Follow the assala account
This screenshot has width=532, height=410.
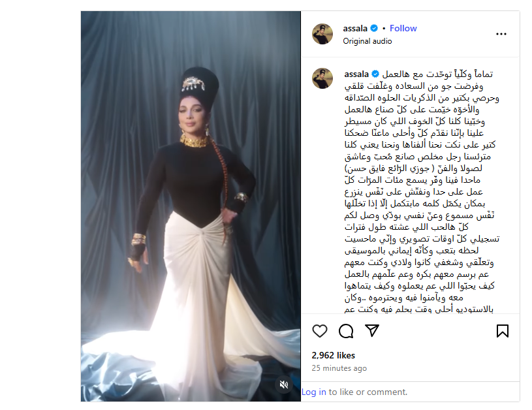pyautogui.click(x=403, y=28)
